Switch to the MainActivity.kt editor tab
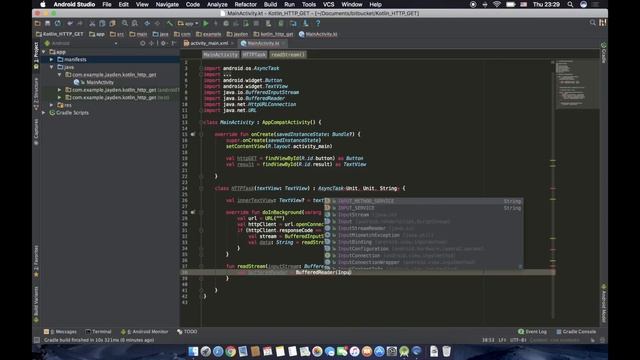 [264, 43]
